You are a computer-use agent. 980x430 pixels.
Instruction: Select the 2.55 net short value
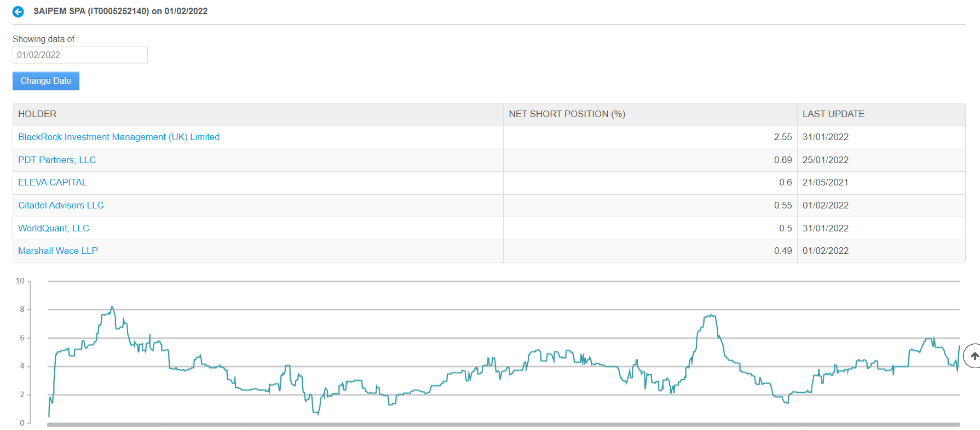click(x=783, y=137)
